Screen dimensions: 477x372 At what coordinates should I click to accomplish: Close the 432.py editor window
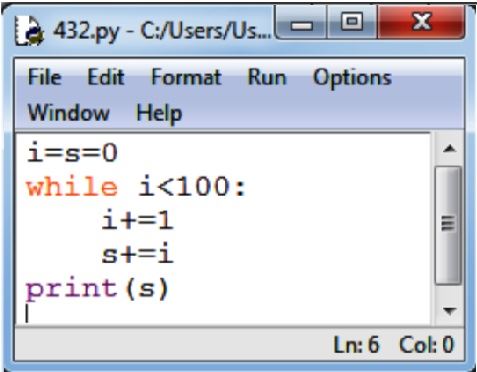coord(421,23)
